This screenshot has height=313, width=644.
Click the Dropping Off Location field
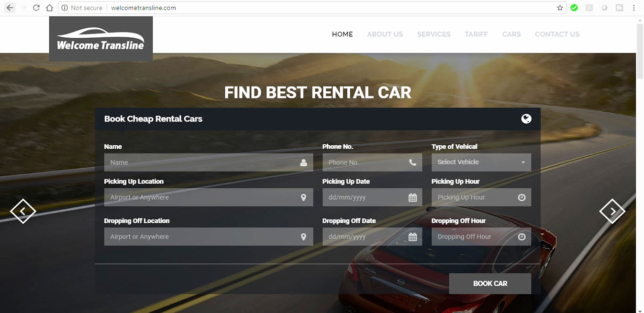[x=209, y=237]
